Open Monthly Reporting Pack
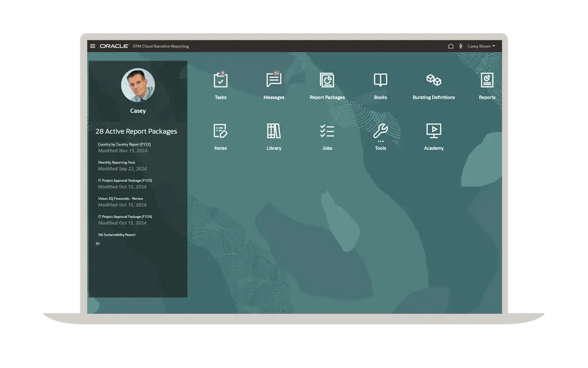Viewport: 588px width, 368px height. 116,163
